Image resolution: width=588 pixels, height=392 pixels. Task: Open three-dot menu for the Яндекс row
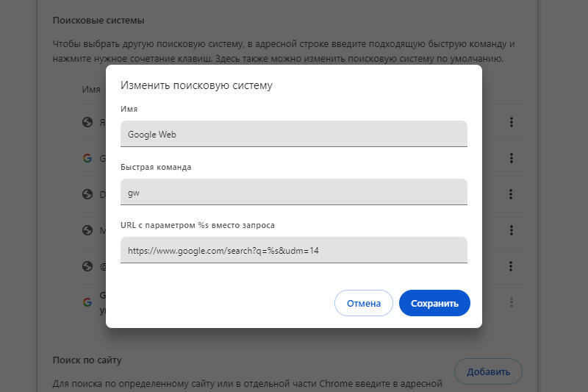[511, 123]
